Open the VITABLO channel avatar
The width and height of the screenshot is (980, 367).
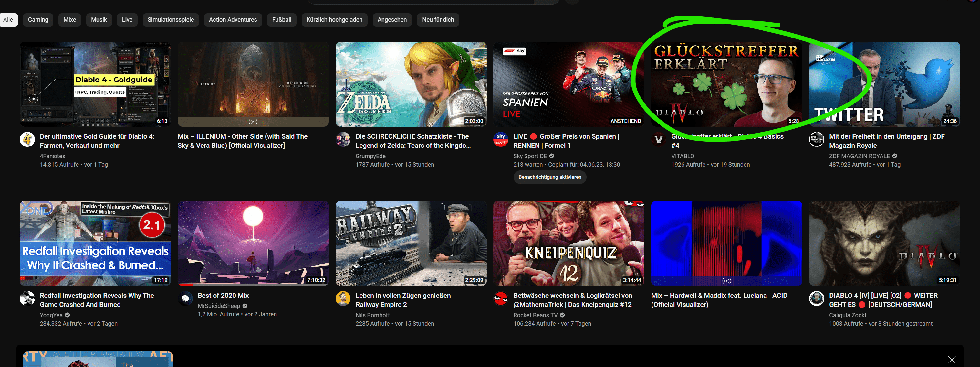tap(659, 139)
